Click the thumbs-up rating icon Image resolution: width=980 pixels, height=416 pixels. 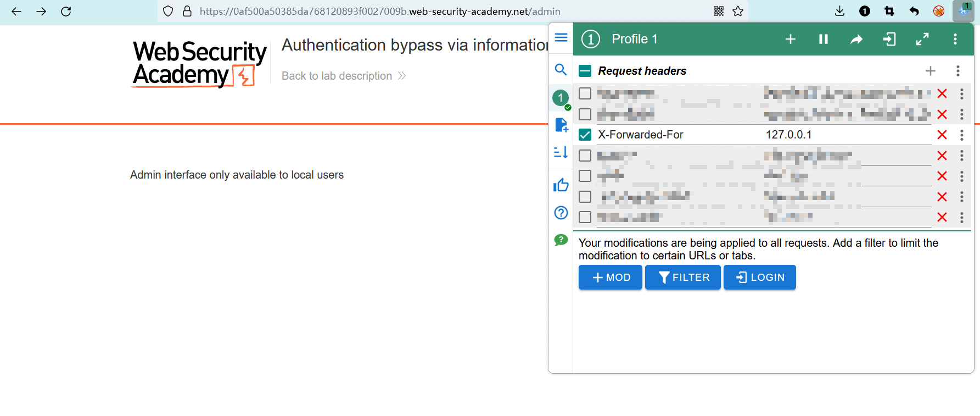(561, 185)
